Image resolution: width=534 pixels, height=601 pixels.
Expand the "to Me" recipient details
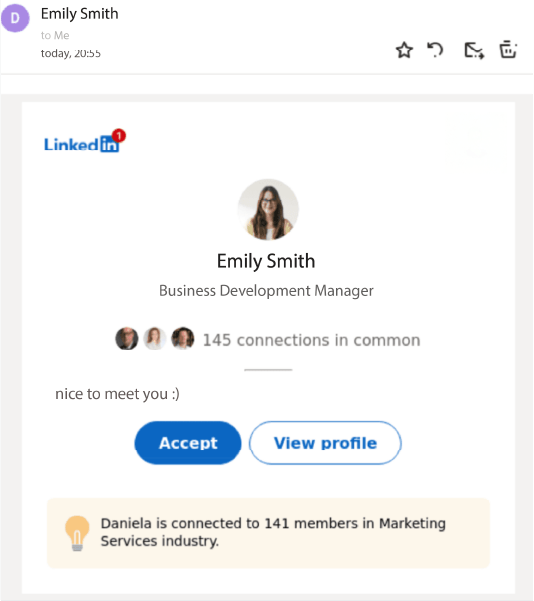(x=55, y=35)
